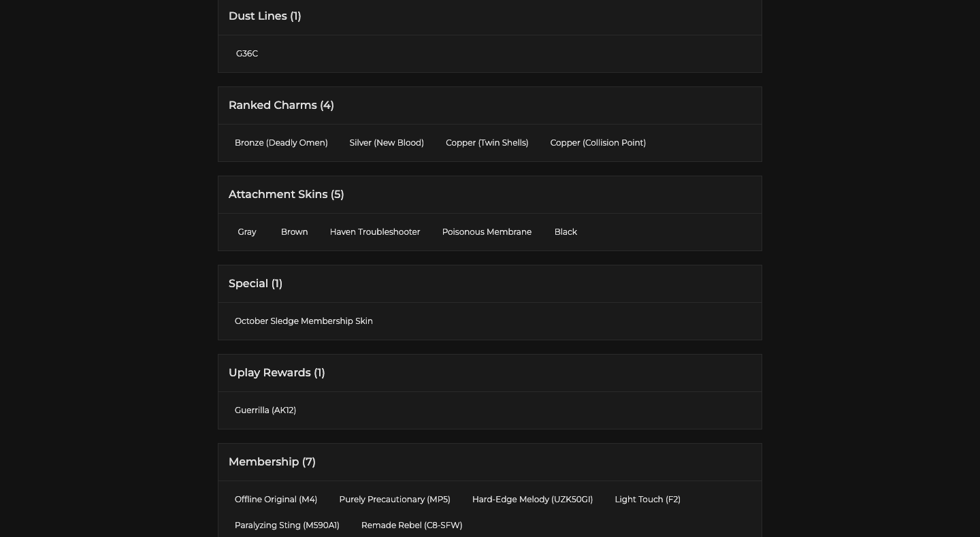Choose the Copper (Collision Point) charm
Viewport: 980px width, 537px height.
coord(598,143)
